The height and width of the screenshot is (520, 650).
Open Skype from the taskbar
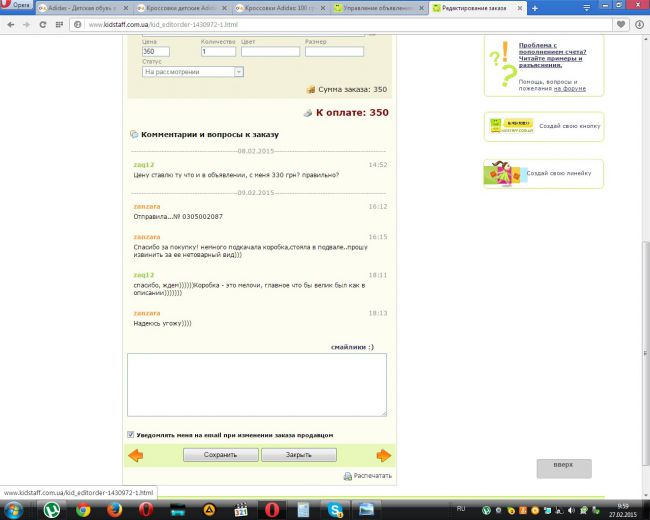(335, 508)
